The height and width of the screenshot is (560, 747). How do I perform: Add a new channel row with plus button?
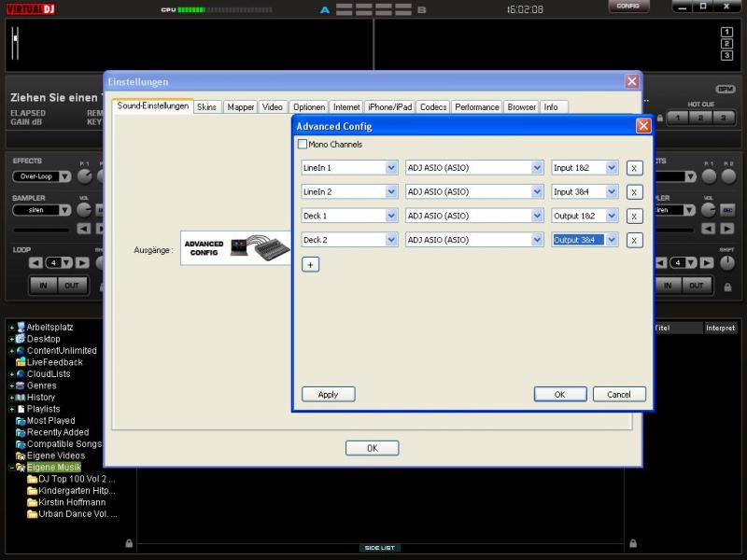point(311,264)
